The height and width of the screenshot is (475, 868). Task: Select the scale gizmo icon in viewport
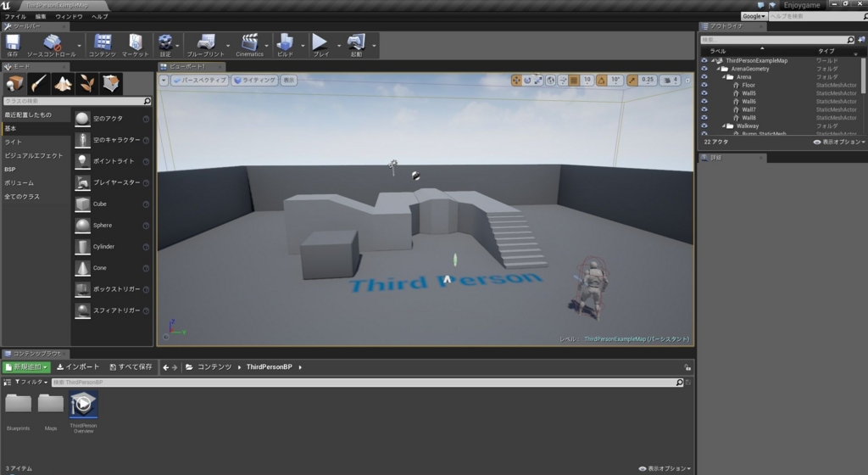tap(538, 81)
